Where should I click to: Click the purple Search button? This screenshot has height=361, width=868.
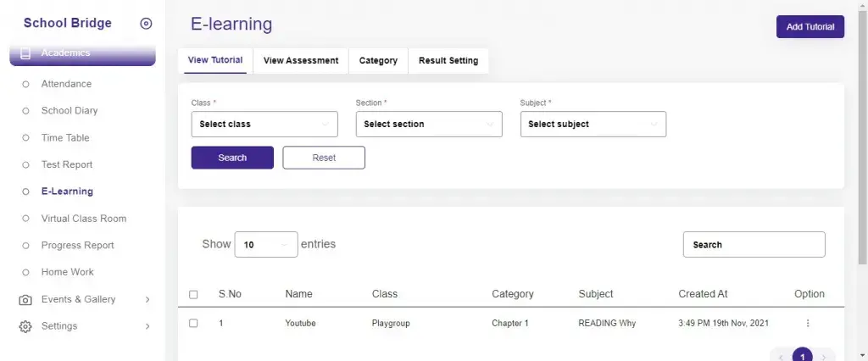[232, 158]
